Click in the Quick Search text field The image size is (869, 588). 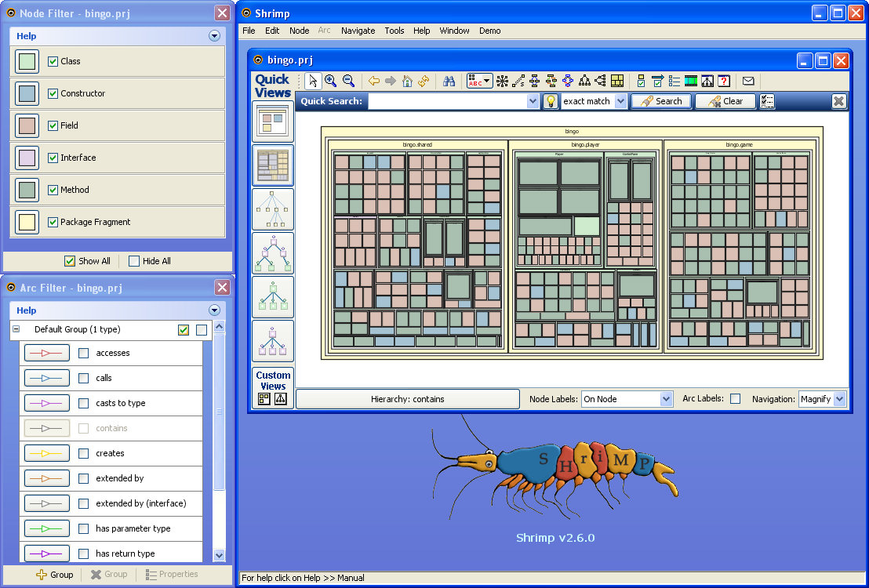click(447, 101)
